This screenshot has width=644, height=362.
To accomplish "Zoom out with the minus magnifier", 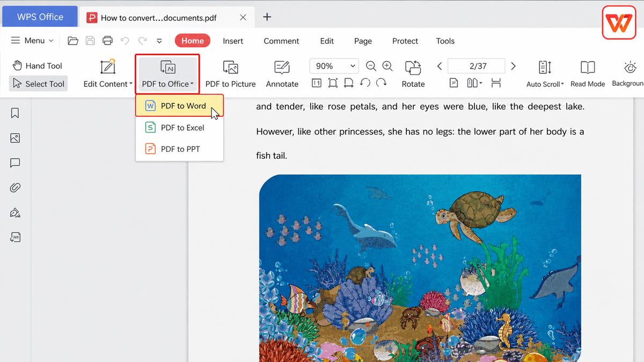I will click(371, 66).
